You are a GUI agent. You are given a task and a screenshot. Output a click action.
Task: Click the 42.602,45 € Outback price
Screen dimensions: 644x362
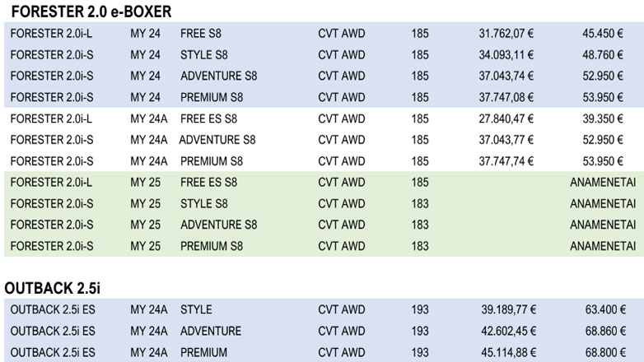[x=509, y=332]
